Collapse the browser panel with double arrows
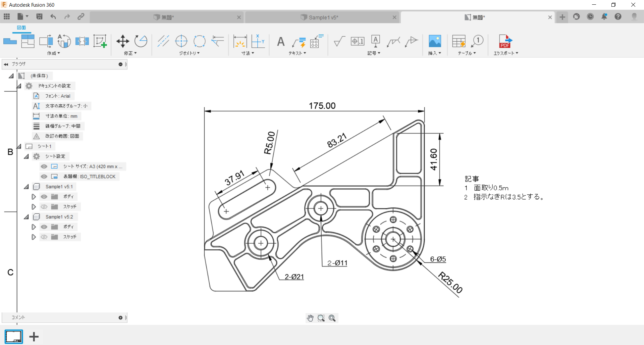Image resolution: width=644 pixels, height=345 pixels. [x=6, y=64]
